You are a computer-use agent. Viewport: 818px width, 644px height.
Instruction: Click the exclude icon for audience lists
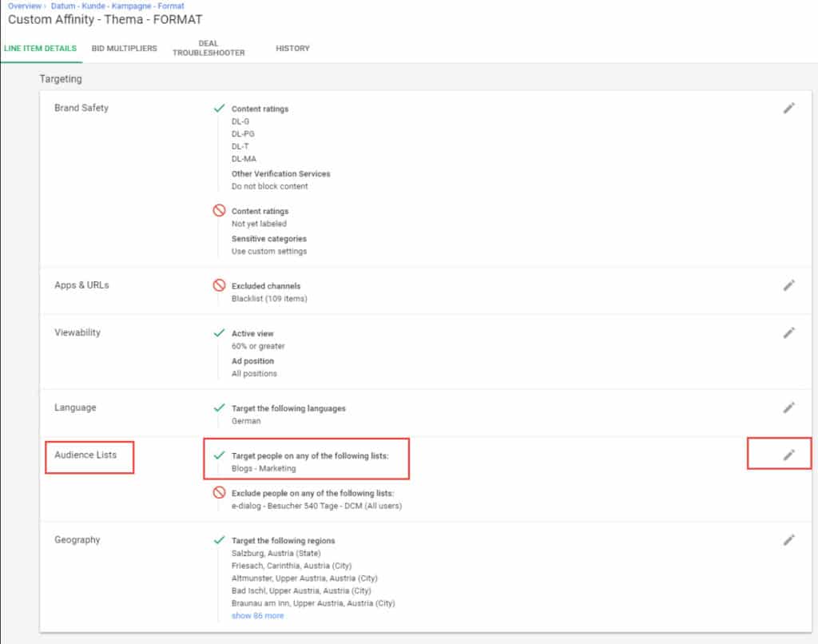[x=219, y=493]
